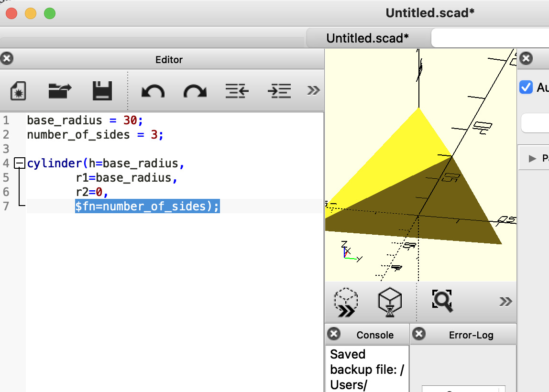Image resolution: width=549 pixels, height=392 pixels.
Task: Click the Console panel title
Action: pyautogui.click(x=375, y=335)
